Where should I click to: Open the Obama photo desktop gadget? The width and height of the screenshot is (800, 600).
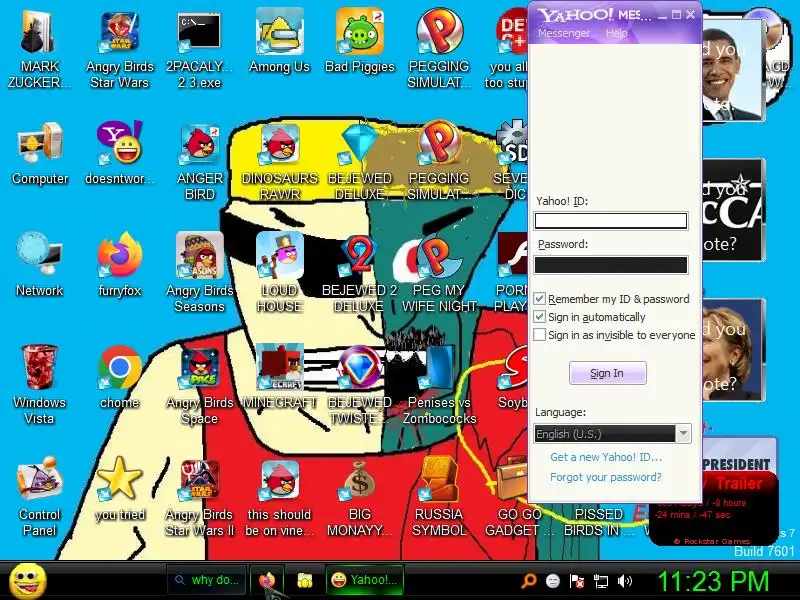click(x=733, y=71)
